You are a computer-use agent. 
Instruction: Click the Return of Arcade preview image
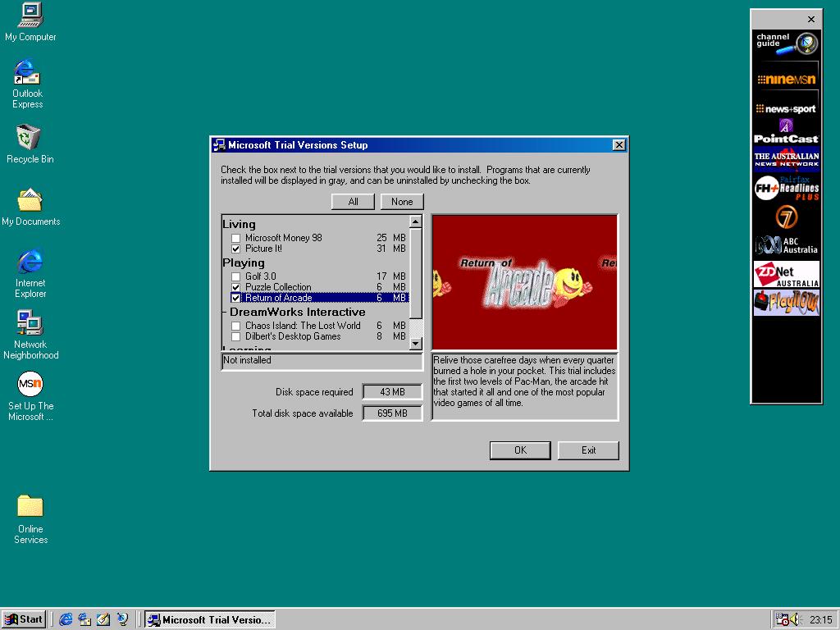[524, 282]
